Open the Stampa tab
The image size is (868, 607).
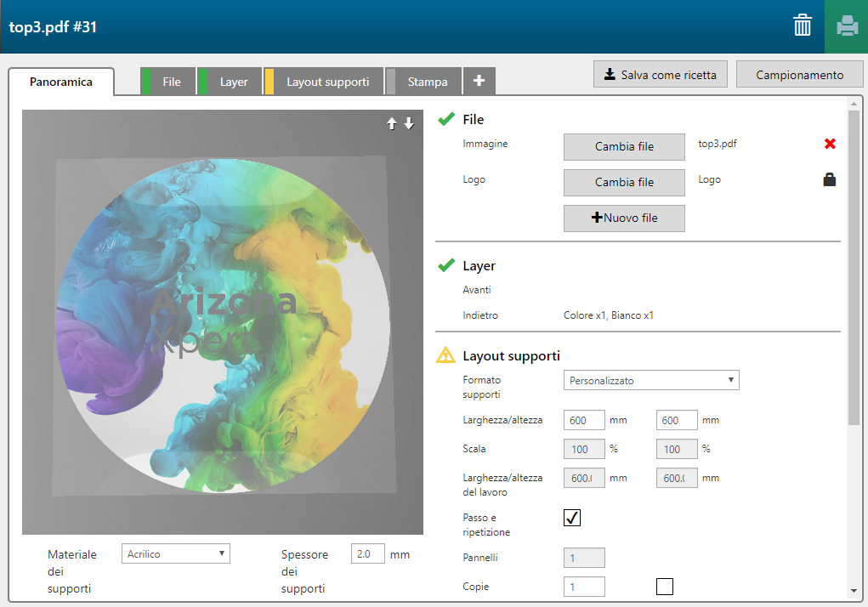(423, 82)
